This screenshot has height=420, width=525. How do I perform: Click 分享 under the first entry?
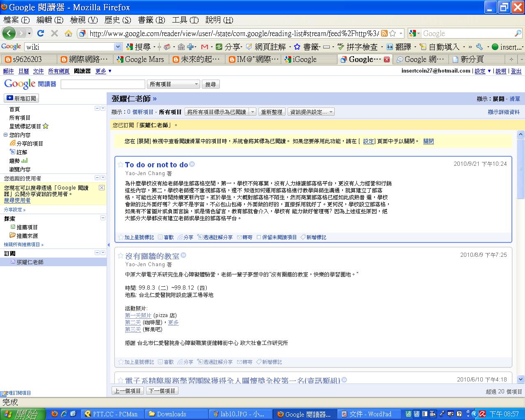(185, 237)
